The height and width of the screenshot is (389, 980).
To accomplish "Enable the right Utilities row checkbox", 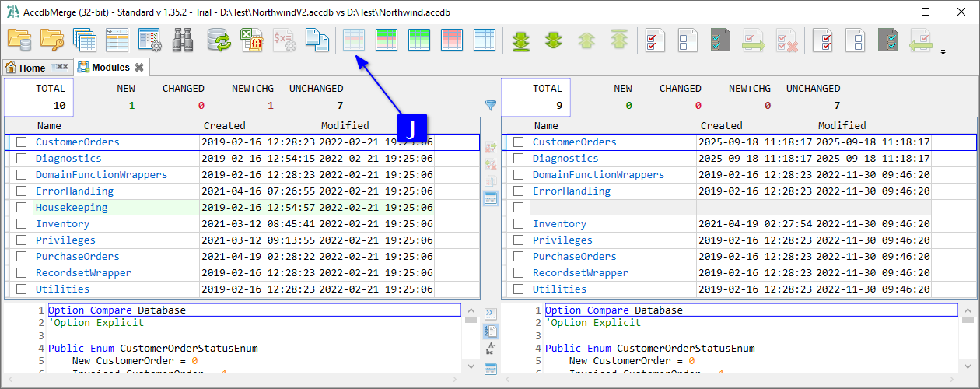I will pos(519,289).
